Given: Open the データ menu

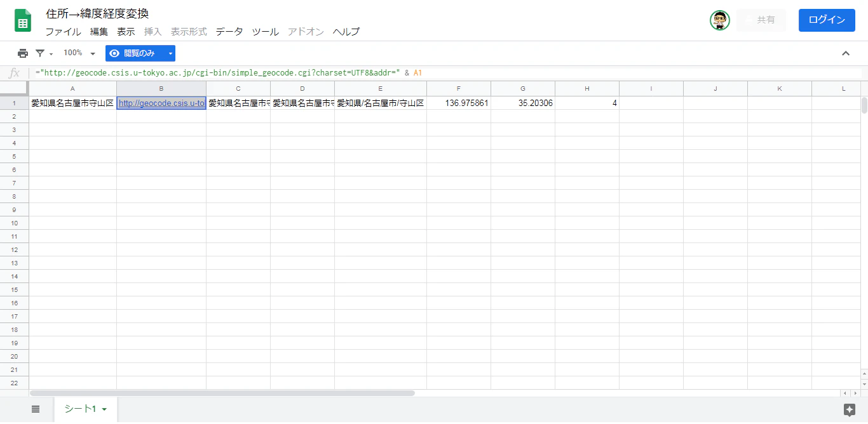Looking at the screenshot, I should coord(229,32).
